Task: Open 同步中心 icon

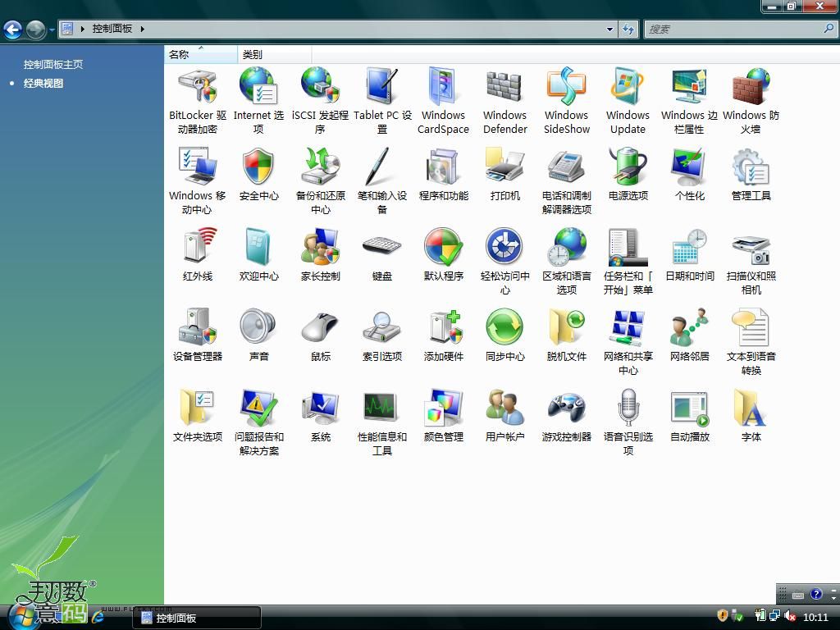Action: click(504, 326)
